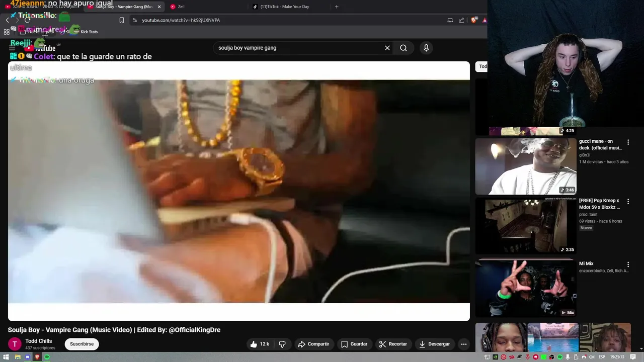Go back in browser history
Screen dimensions: 644x362
[x=8, y=20]
